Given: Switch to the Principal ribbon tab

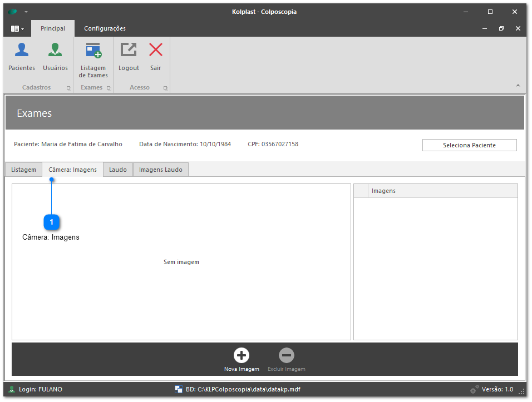Looking at the screenshot, I should point(53,28).
